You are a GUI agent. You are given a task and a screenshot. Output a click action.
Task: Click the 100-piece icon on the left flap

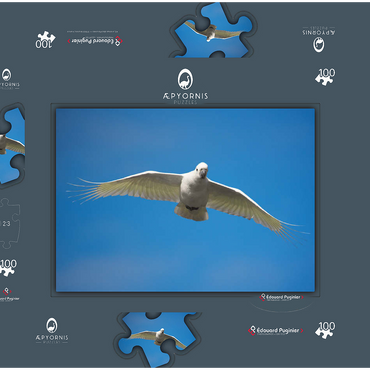coord(8,268)
